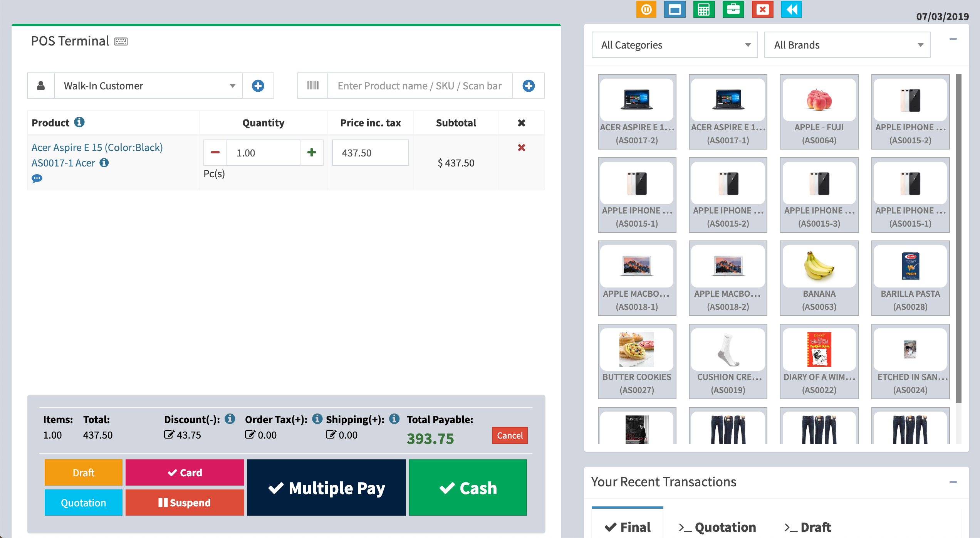Click the quantity field showing 1.00

(x=263, y=153)
